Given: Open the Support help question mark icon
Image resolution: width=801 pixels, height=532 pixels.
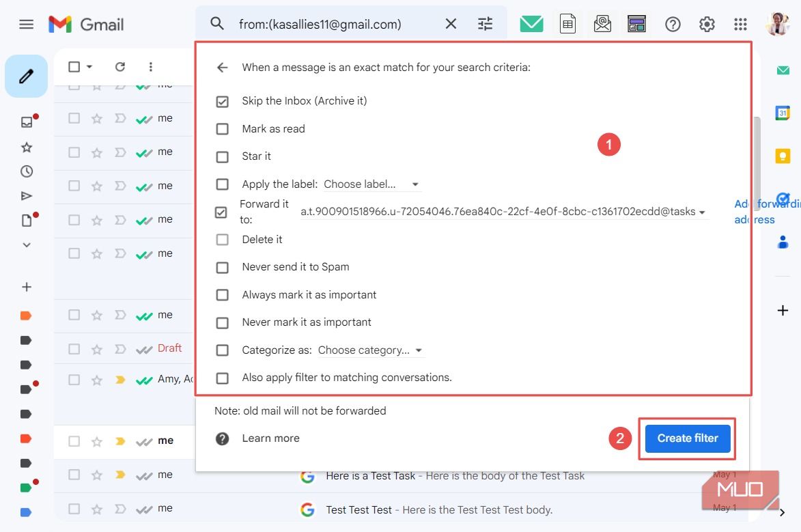Looking at the screenshot, I should [x=673, y=24].
